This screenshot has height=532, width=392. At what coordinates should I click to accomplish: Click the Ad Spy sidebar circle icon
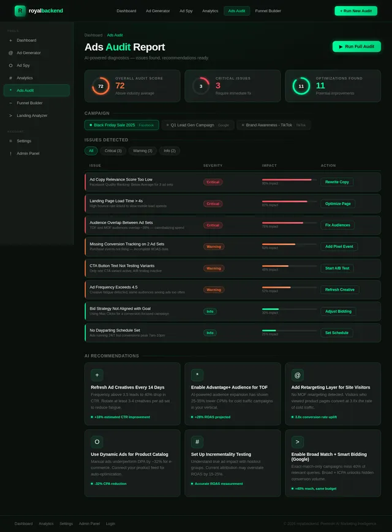(x=10, y=66)
